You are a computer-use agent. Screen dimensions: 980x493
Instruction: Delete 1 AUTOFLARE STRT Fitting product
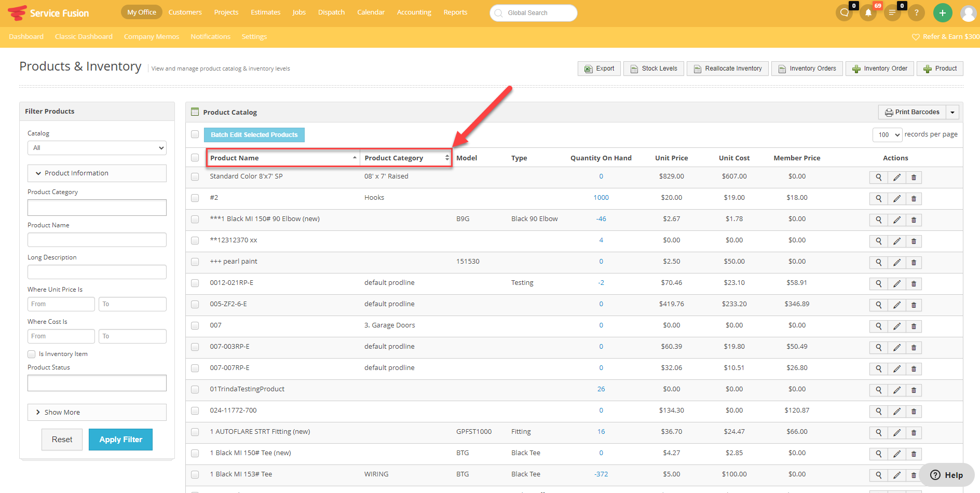(x=914, y=433)
